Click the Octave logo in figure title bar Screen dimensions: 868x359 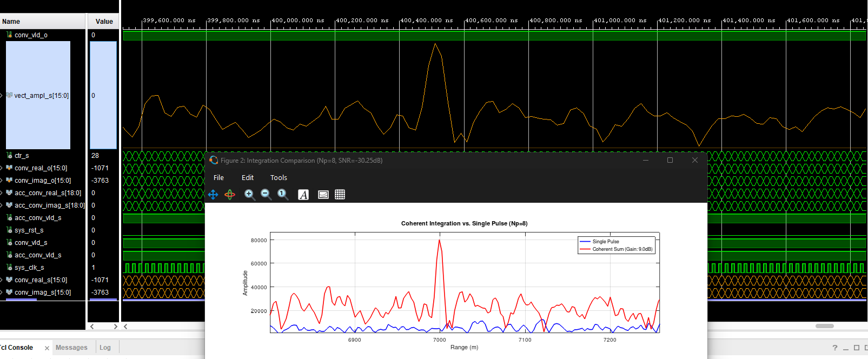coord(214,160)
